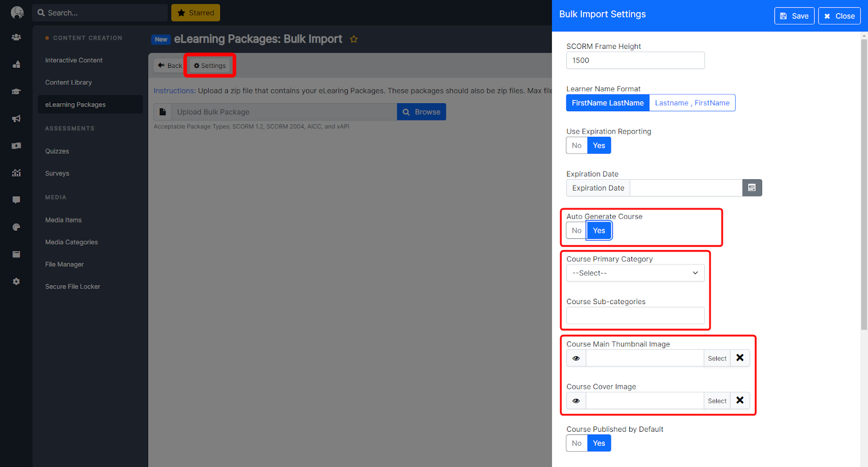Click the Settings gear button
Screen dimensions: 868x467
pyautogui.click(x=210, y=66)
